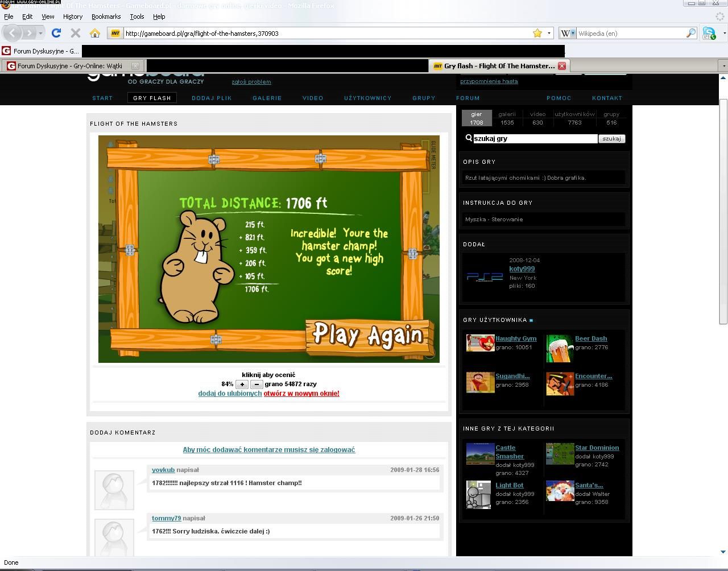
Task: Open the Castle Smasher thumbnail
Action: [481, 454]
